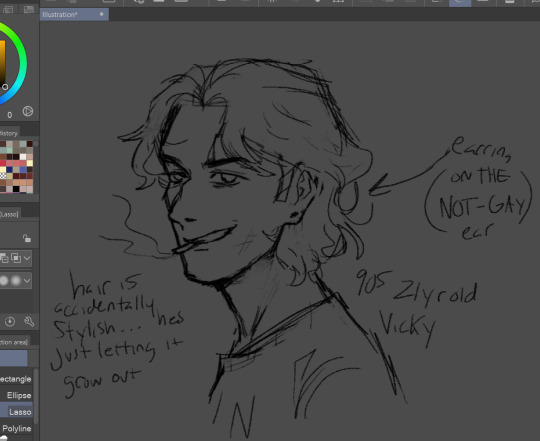Choose the Rectangle selection sub tool
The width and height of the screenshot is (540, 441).
(x=16, y=379)
